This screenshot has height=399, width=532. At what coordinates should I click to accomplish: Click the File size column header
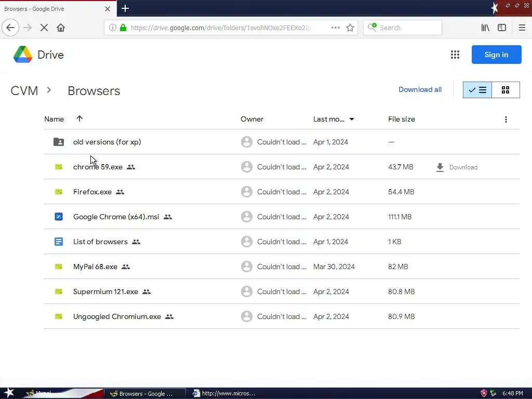[402, 119]
